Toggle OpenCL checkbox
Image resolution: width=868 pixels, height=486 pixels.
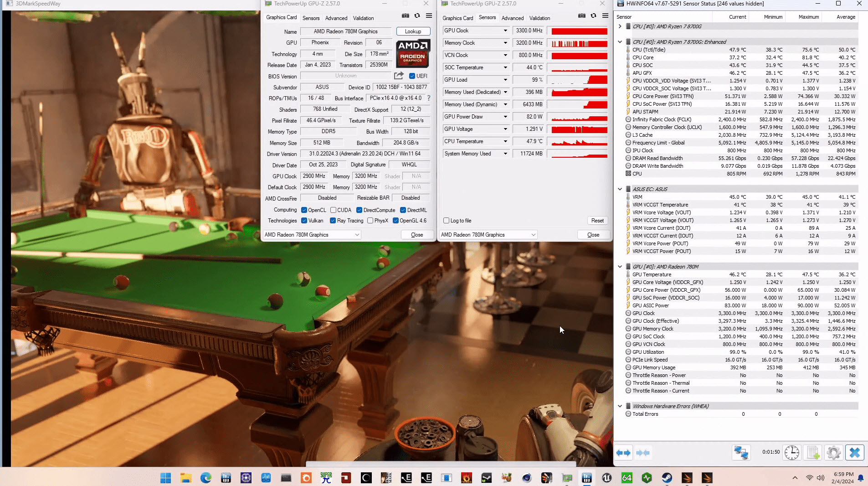click(304, 210)
